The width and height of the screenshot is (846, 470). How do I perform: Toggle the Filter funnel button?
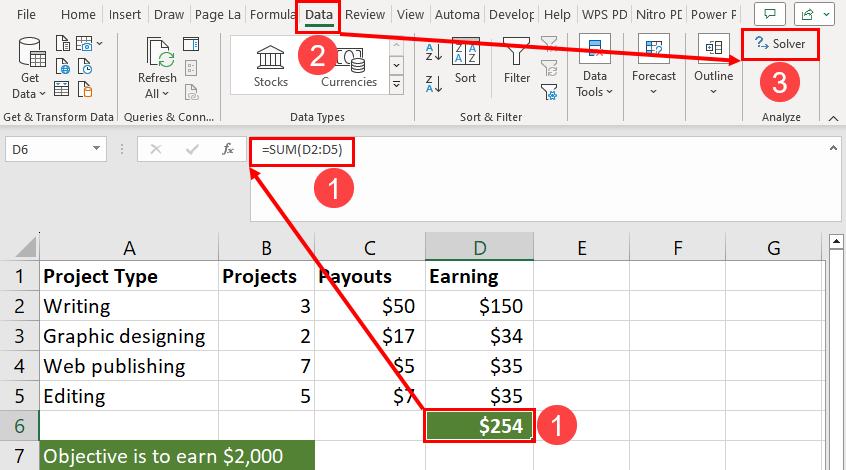tap(516, 60)
